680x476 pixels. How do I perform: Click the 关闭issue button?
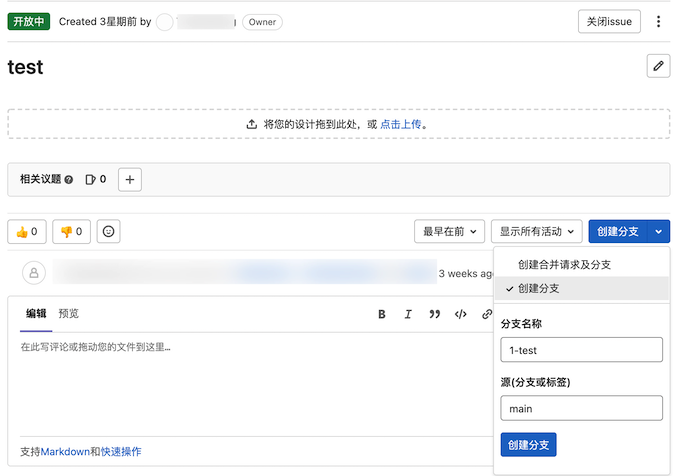pos(609,22)
